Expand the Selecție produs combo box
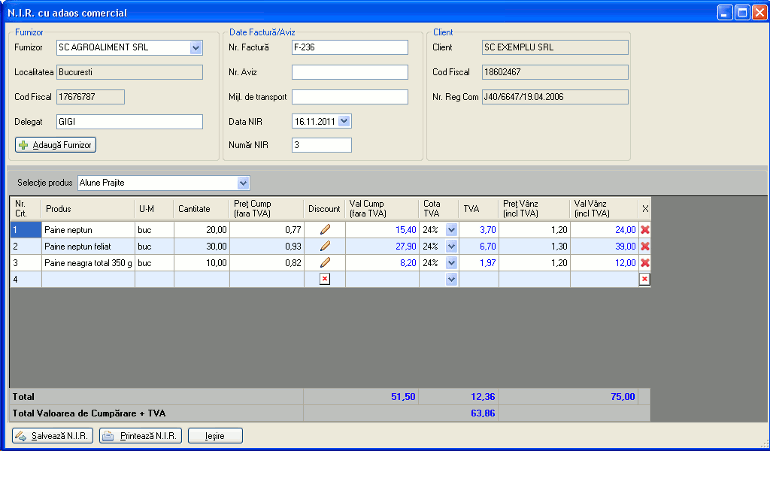Image resolution: width=770 pixels, height=501 pixels. [x=243, y=183]
